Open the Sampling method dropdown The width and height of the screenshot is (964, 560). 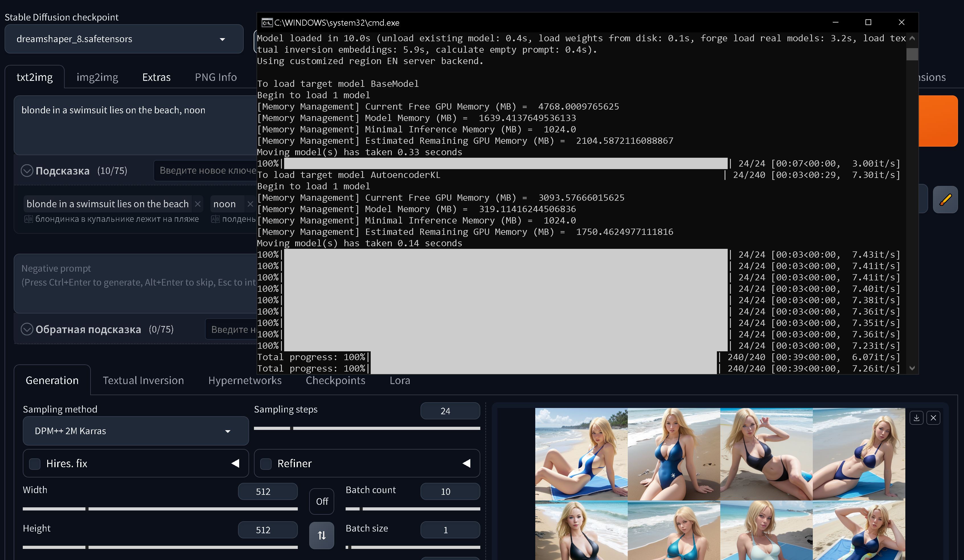(x=136, y=431)
